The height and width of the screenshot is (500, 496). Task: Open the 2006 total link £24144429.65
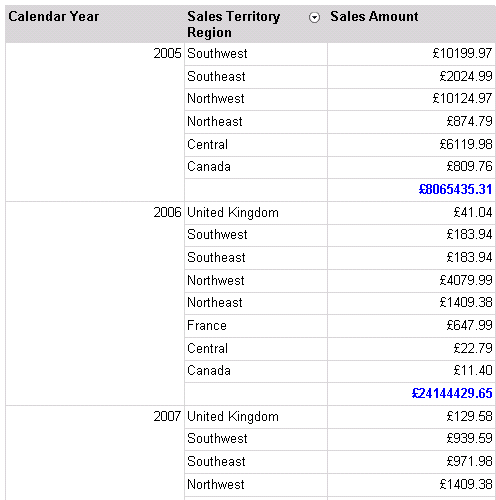click(452, 394)
